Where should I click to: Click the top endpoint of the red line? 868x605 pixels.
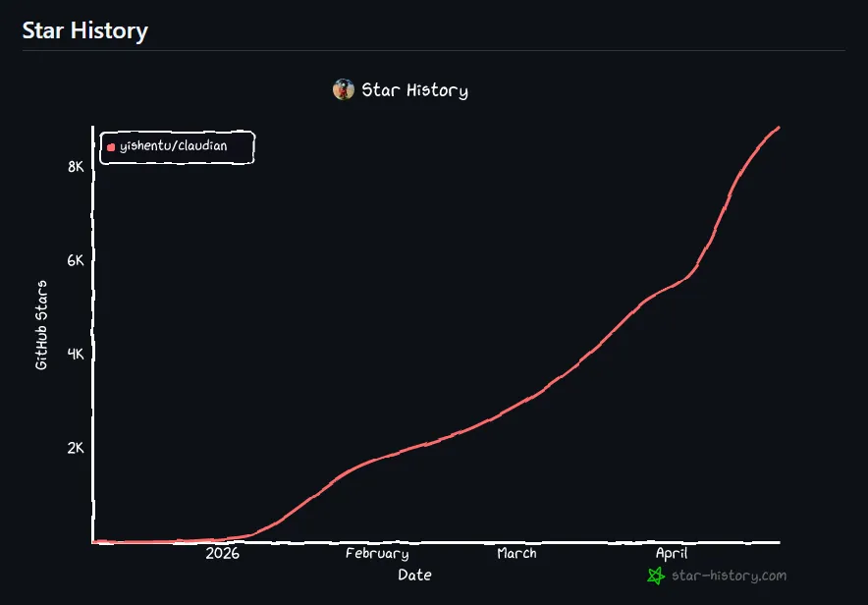pyautogui.click(x=779, y=127)
